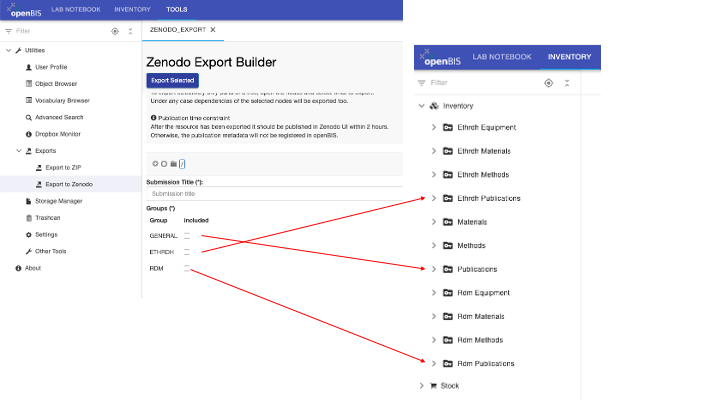Click folder icon beside Ethrdm Equipment

(448, 127)
